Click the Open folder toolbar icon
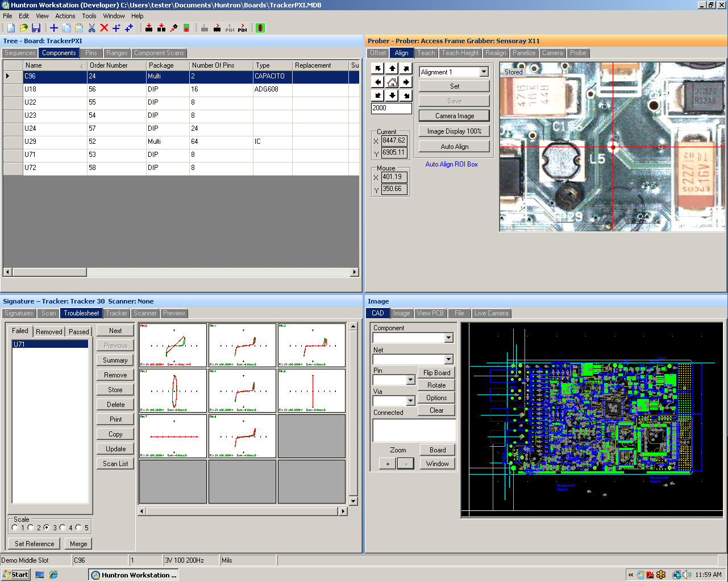 pos(23,28)
